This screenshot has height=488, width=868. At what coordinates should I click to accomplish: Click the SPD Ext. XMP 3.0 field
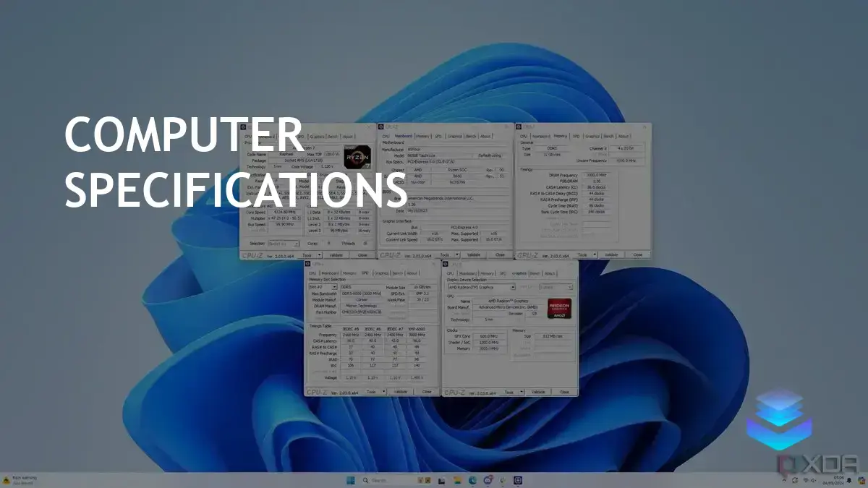click(423, 294)
